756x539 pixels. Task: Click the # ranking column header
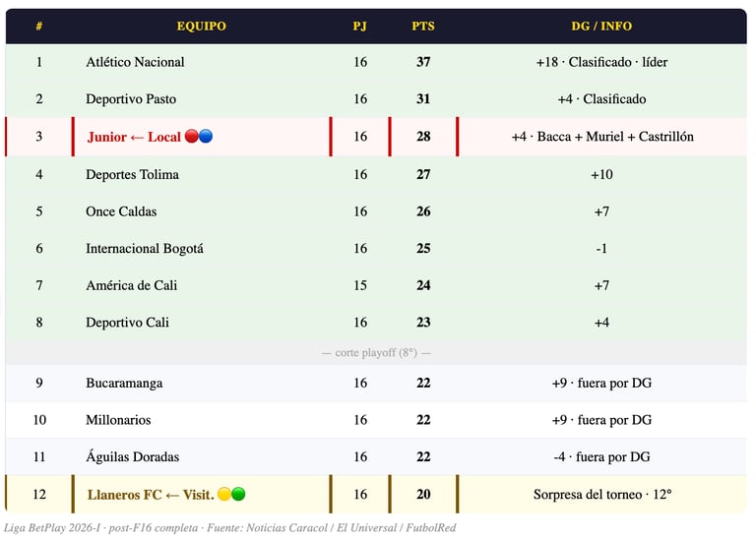(39, 27)
